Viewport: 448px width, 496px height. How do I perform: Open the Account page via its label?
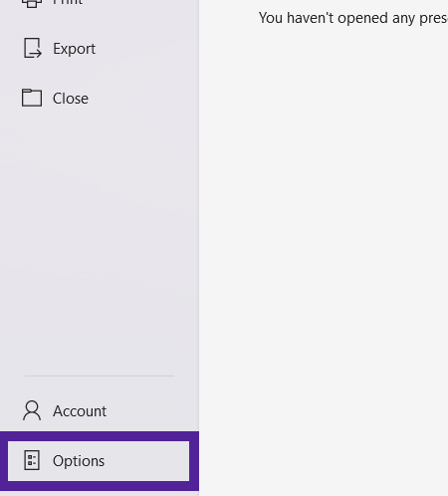[x=80, y=411]
